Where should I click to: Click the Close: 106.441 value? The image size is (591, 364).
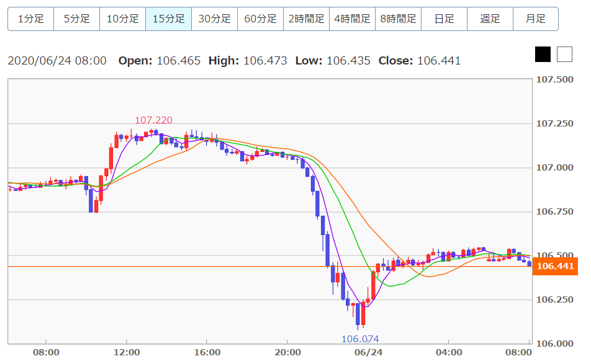[420, 61]
